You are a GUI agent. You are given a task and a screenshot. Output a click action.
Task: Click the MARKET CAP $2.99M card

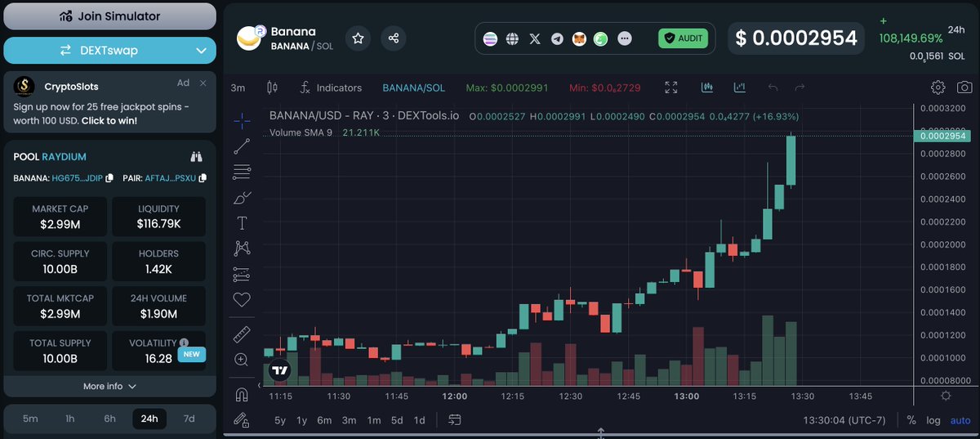[62, 216]
